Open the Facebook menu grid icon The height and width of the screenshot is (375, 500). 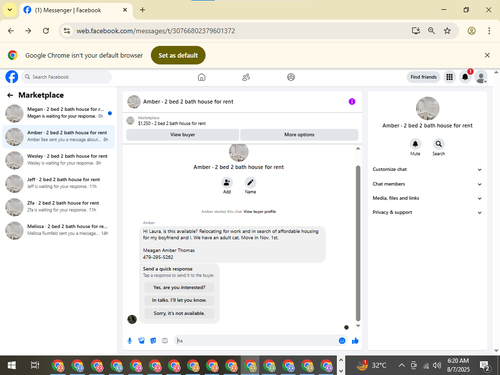coord(449,77)
